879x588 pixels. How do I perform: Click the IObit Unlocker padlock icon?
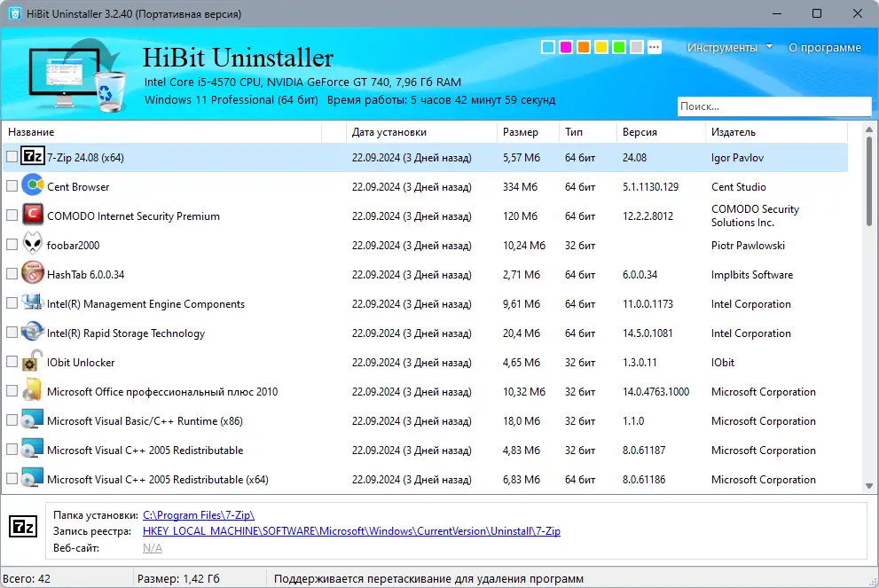(x=32, y=361)
